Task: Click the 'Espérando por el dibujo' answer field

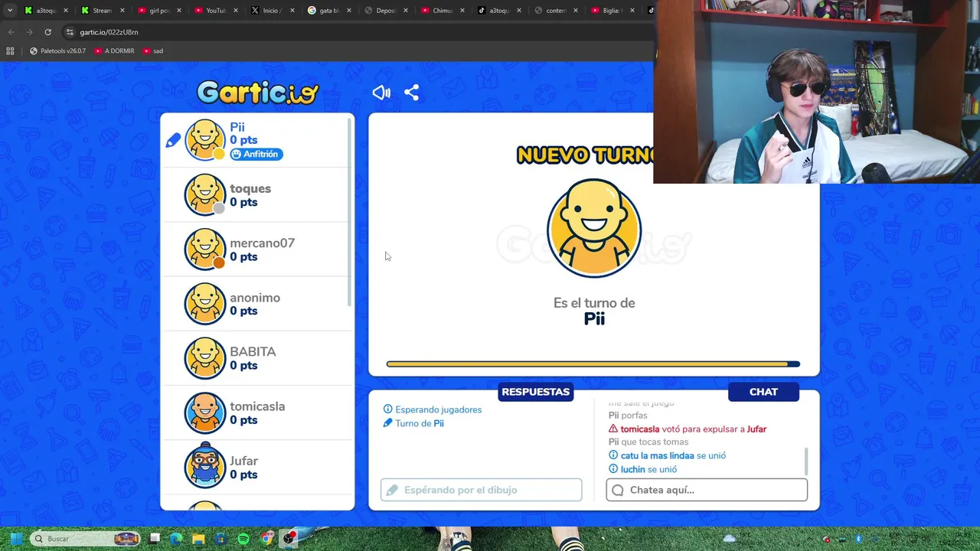Action: click(x=481, y=490)
